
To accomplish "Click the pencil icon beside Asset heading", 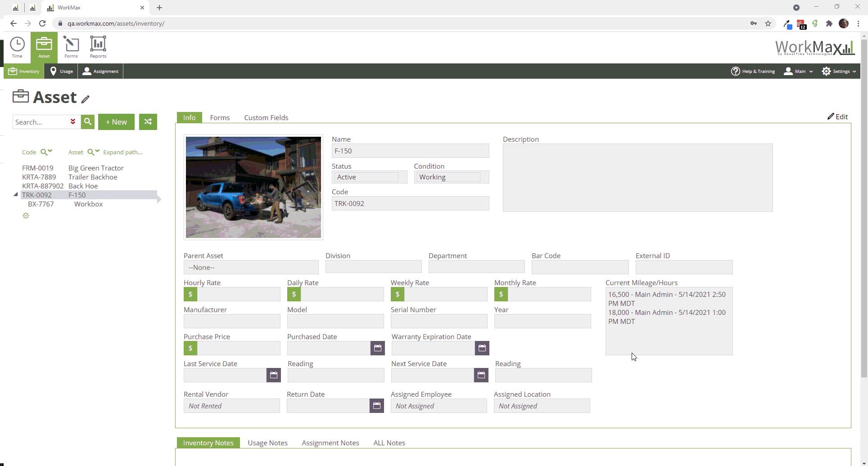I will (86, 99).
